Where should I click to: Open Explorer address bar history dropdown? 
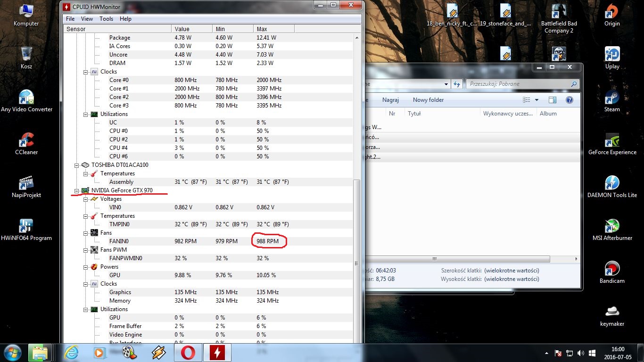[x=446, y=84]
